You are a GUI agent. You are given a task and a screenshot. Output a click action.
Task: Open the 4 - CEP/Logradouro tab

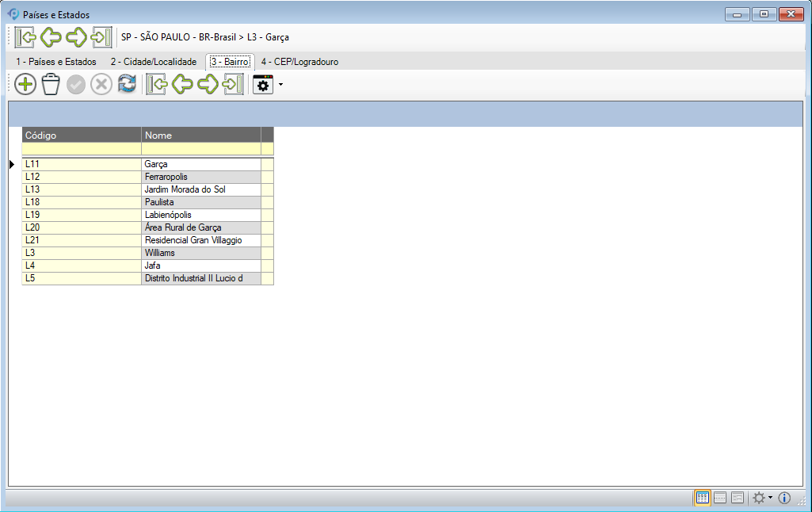coord(299,62)
